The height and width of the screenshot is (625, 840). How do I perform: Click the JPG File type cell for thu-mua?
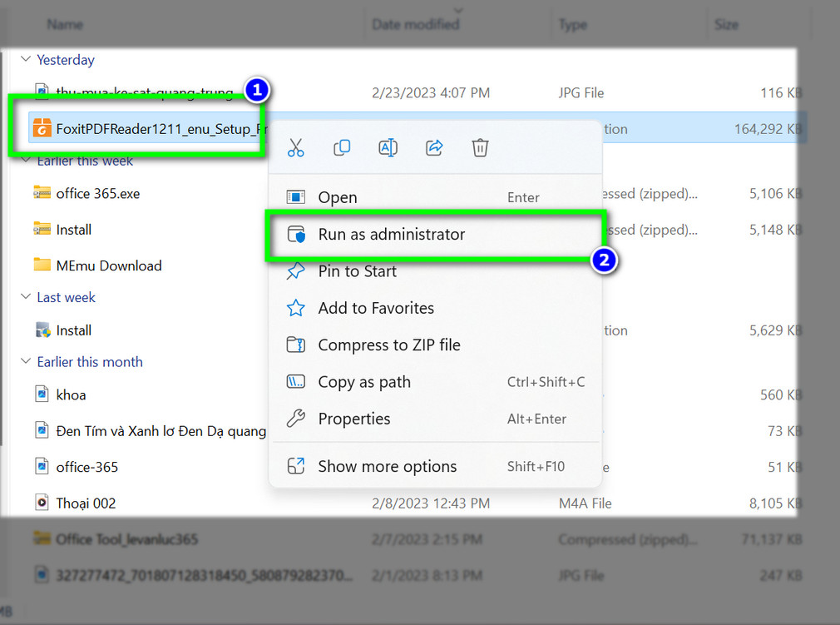581,92
